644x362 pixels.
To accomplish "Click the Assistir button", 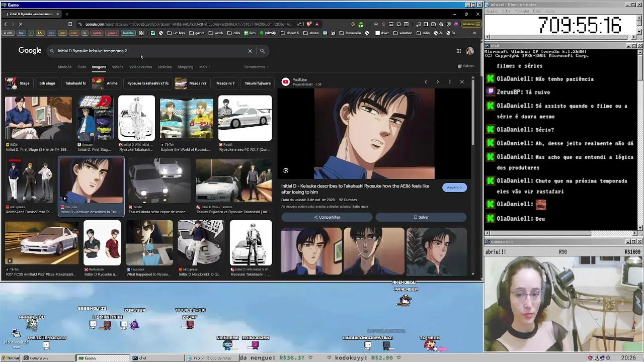I will [x=455, y=188].
